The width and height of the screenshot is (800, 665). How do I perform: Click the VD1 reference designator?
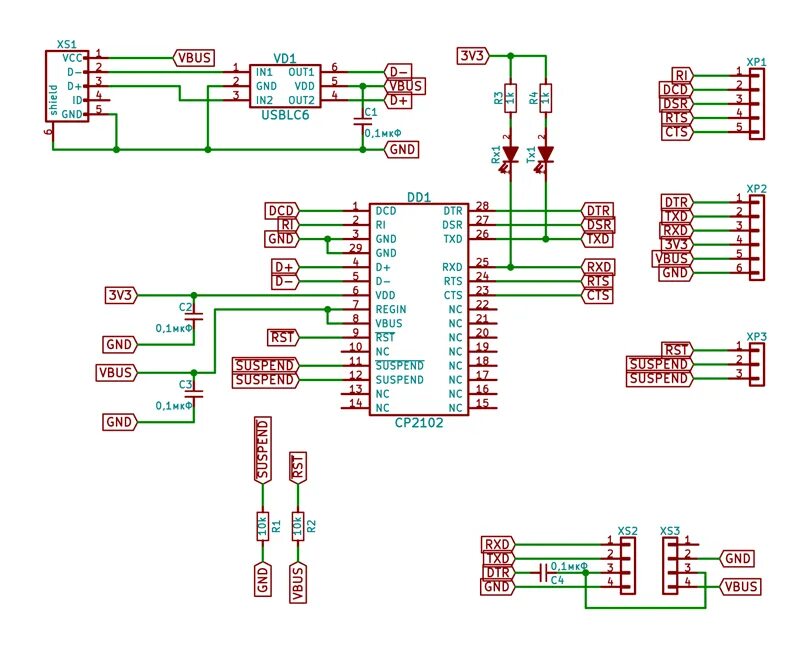click(285, 58)
